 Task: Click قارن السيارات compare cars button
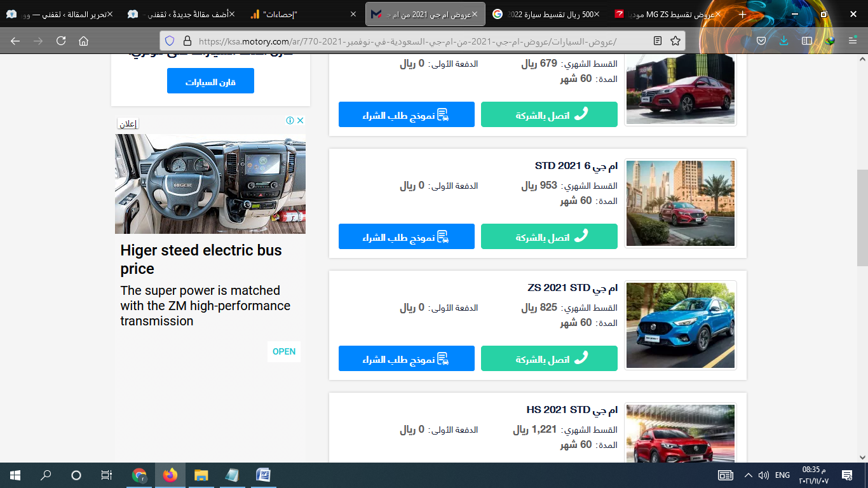tap(210, 81)
